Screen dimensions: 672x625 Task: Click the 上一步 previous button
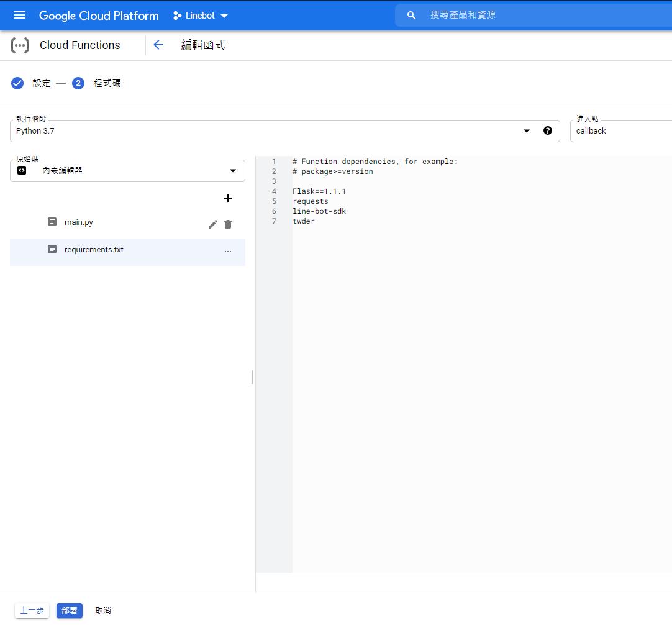[32, 611]
